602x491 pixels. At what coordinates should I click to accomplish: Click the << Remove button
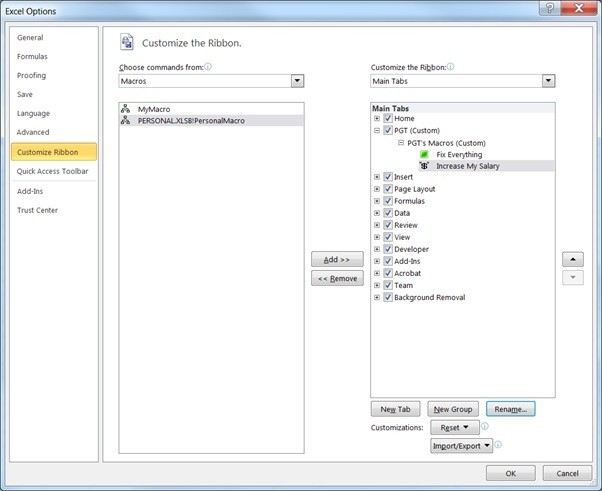click(x=337, y=278)
